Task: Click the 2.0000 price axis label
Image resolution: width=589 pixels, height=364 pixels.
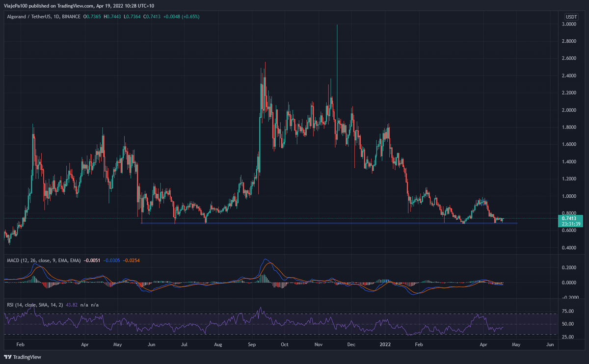Action: coord(569,110)
